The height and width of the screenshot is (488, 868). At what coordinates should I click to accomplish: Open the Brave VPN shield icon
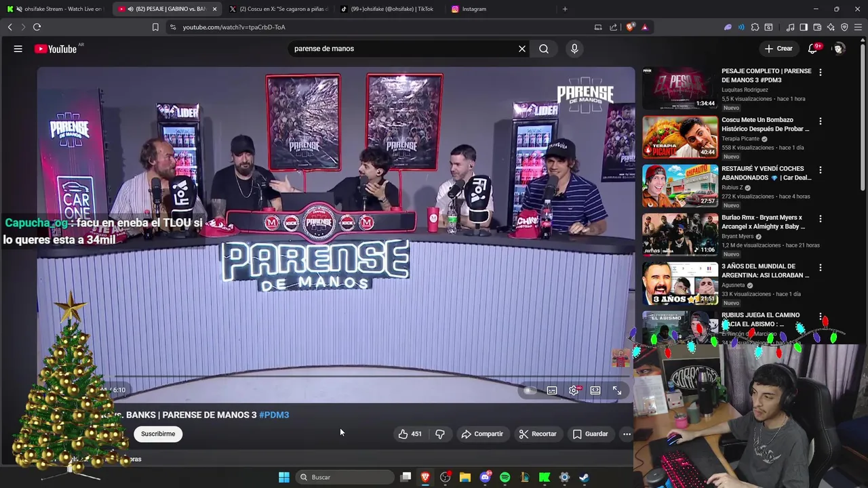[x=844, y=27]
